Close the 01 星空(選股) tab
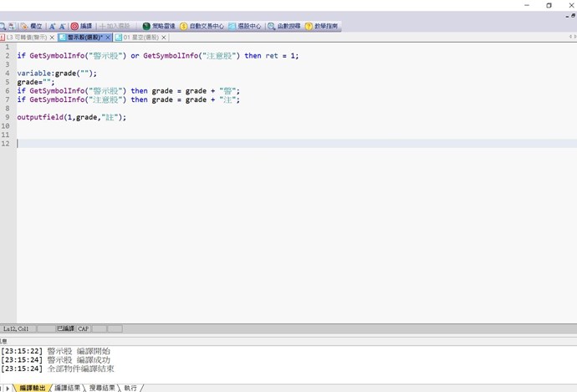 [x=164, y=38]
